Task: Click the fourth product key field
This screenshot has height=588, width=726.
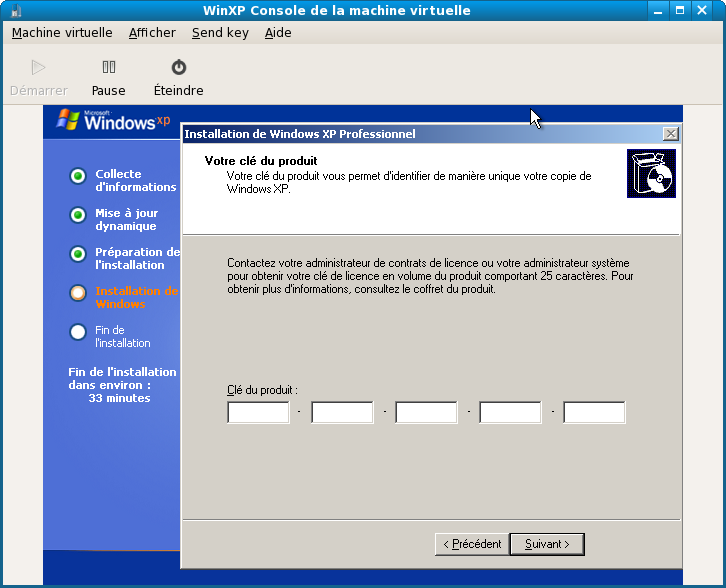Action: [x=510, y=413]
